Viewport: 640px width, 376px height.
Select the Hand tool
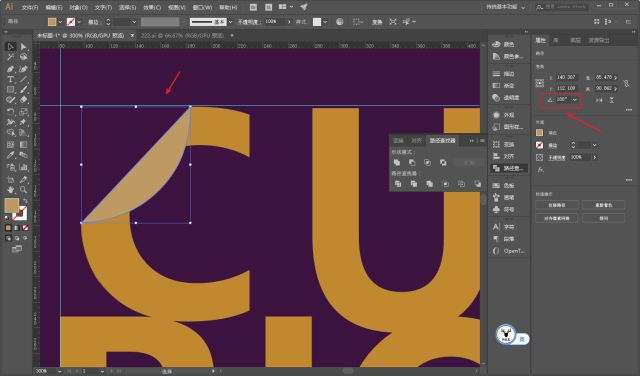(11, 190)
